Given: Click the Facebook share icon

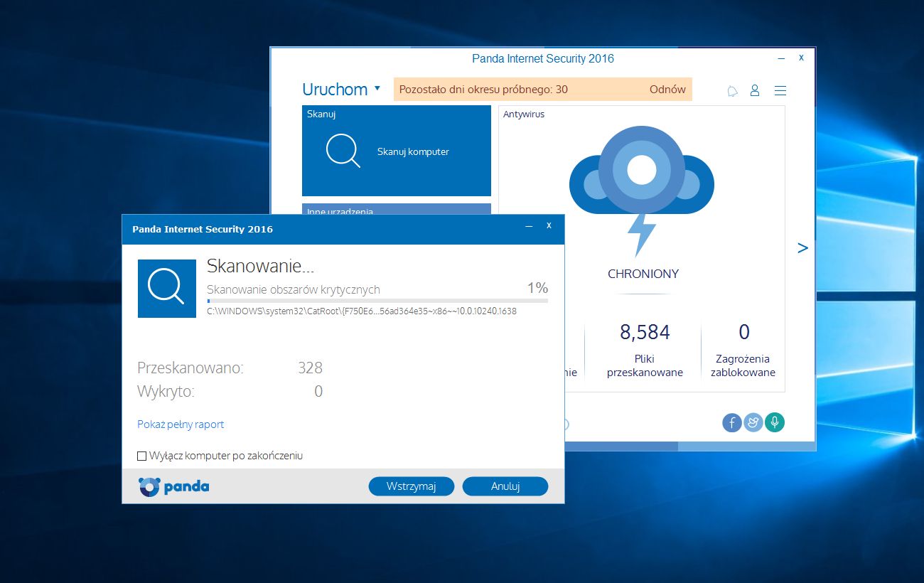Looking at the screenshot, I should [732, 422].
